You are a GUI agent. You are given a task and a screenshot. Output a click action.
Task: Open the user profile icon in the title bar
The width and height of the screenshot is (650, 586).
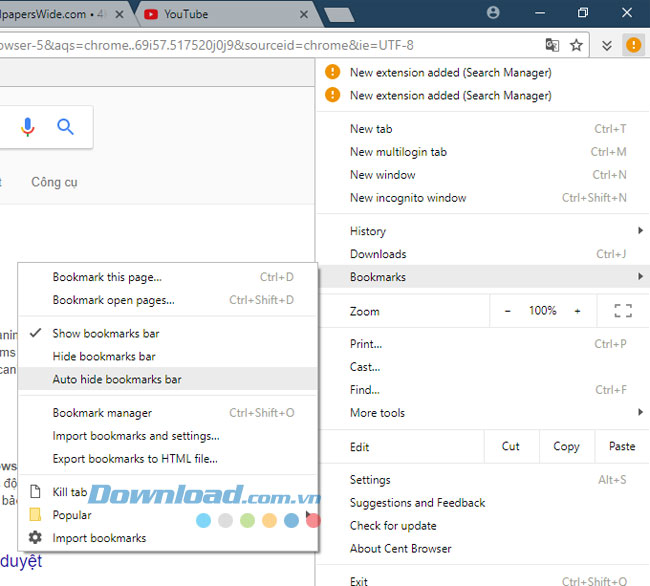tap(493, 13)
